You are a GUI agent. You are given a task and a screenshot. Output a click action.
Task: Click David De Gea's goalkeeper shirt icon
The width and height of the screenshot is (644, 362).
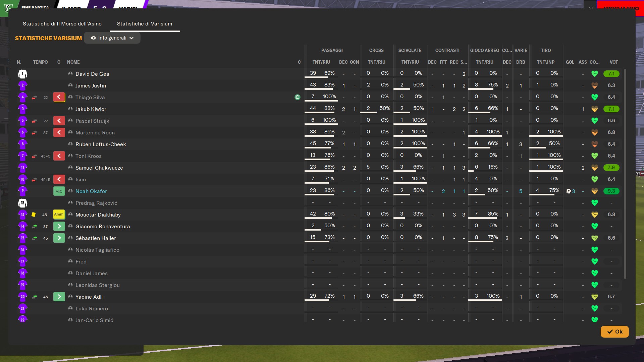(22, 74)
